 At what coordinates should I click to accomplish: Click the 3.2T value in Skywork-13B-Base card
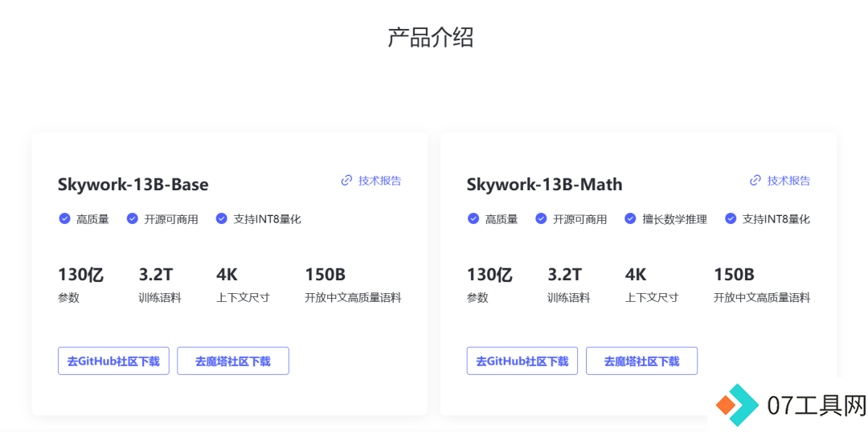(156, 275)
